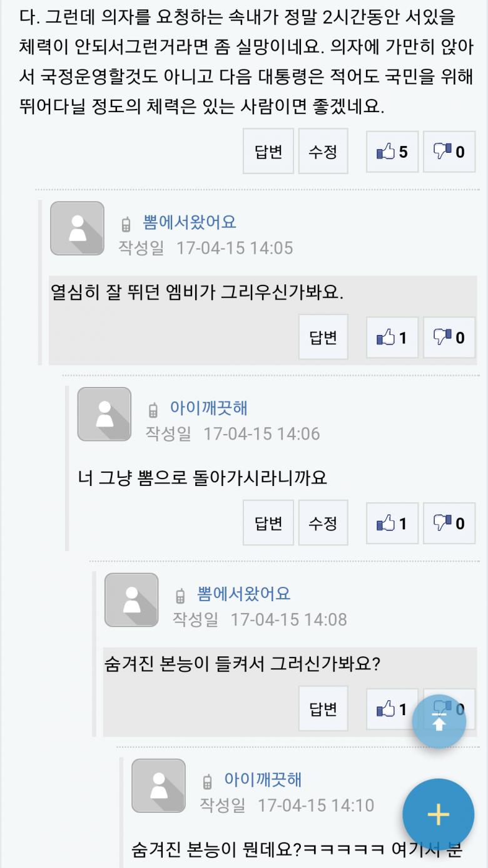This screenshot has height=868, width=488.
Task: Dislike the 14:06 아이깨끗해 comment
Action: coord(449,523)
